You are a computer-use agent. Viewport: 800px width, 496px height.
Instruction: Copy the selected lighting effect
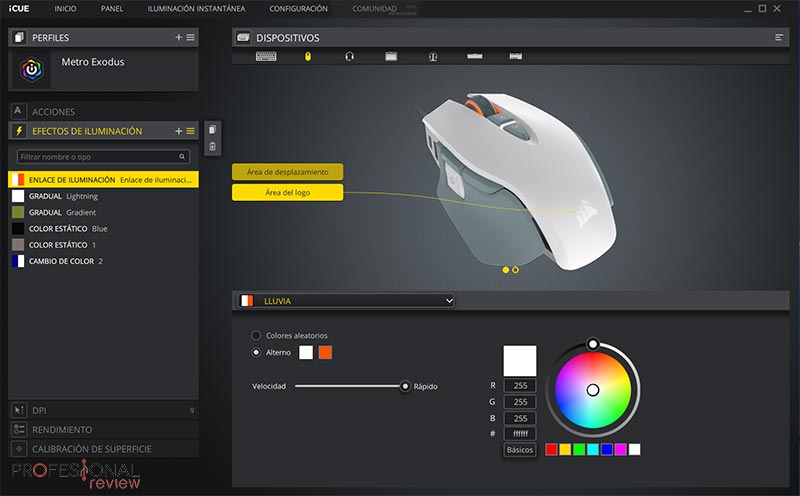pyautogui.click(x=213, y=130)
